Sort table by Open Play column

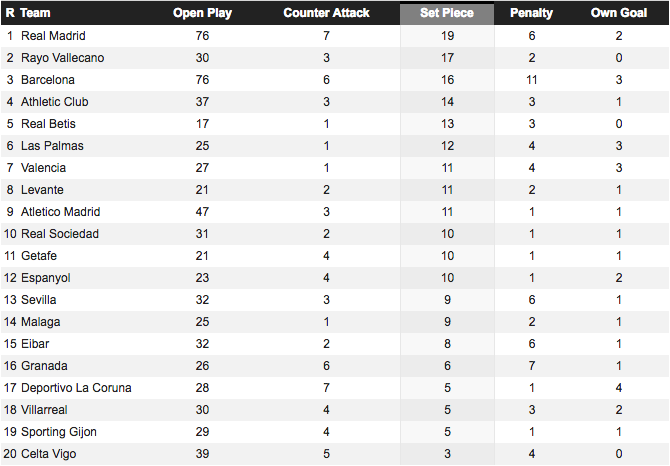pyautogui.click(x=203, y=13)
